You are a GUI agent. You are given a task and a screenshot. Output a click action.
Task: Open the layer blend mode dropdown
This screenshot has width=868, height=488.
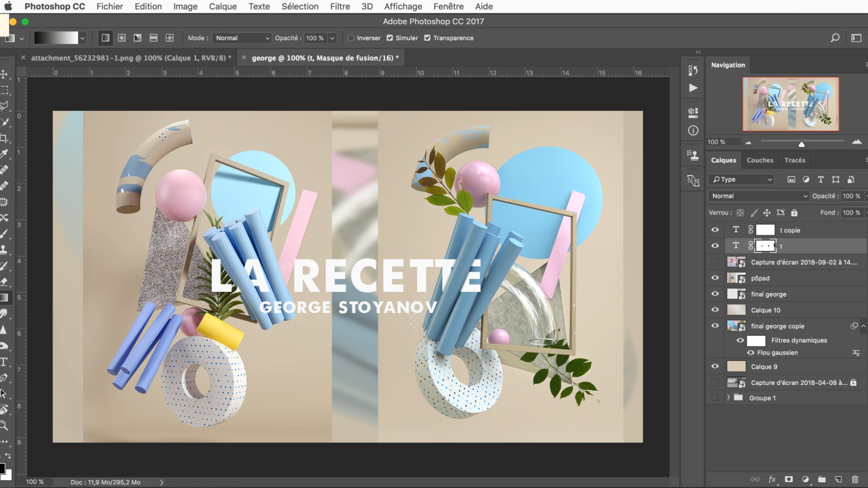point(759,196)
